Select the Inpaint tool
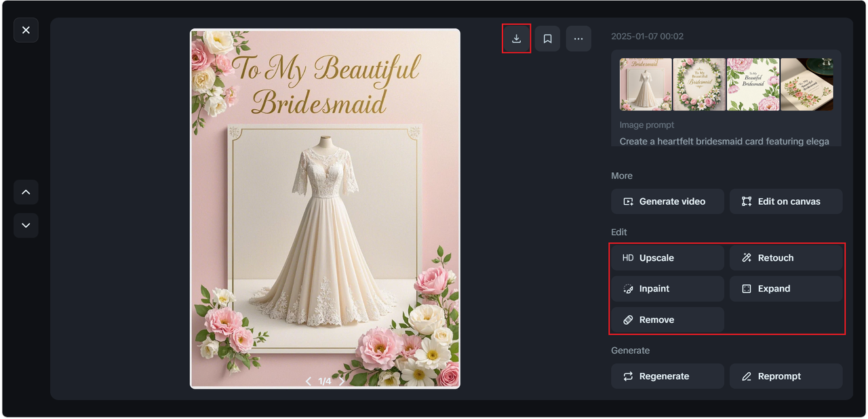This screenshot has width=868, height=419. [x=667, y=289]
